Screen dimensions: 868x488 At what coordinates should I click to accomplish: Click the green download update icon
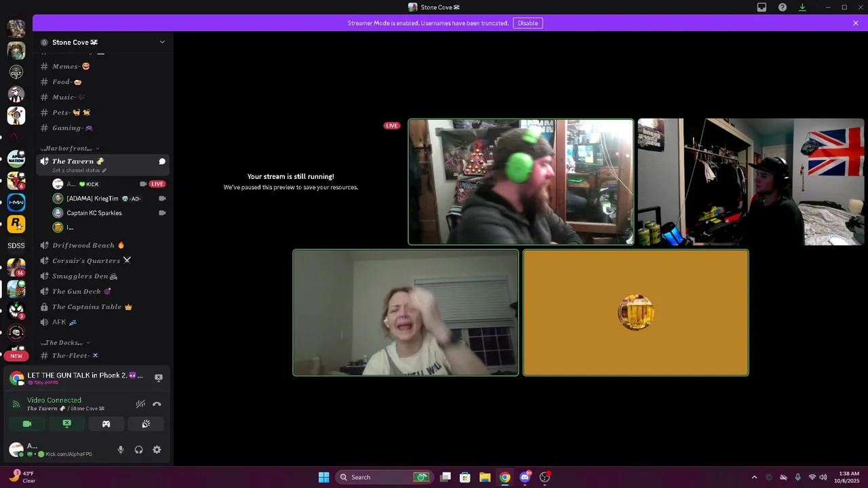pyautogui.click(x=802, y=7)
